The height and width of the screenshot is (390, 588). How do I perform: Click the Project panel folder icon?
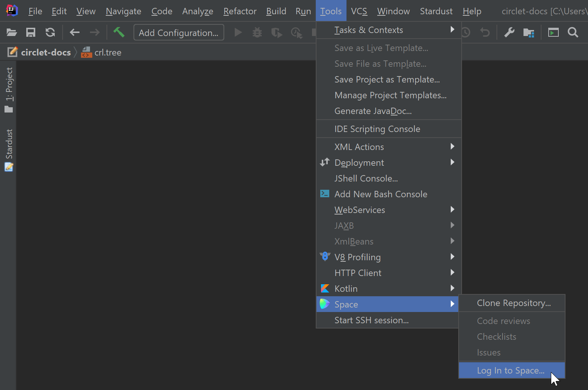tap(9, 109)
